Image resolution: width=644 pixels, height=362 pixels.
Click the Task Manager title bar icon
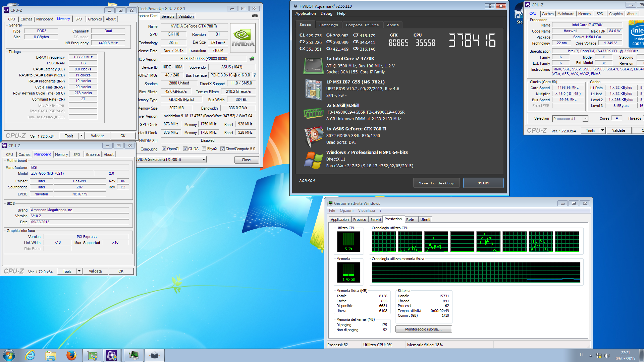coord(330,203)
